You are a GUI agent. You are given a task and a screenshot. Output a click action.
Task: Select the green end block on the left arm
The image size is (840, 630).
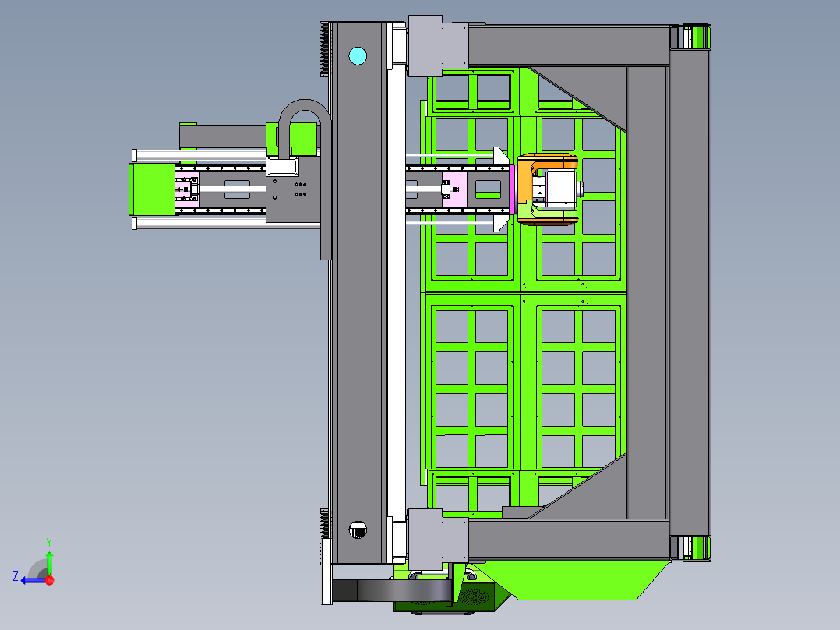[152, 189]
